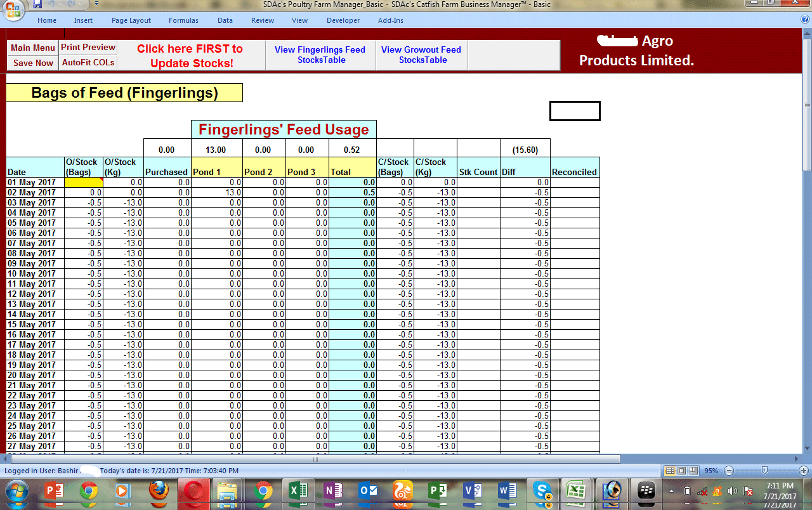The width and height of the screenshot is (812, 510).
Task: Open the orange media player taskbar icon
Action: (x=122, y=492)
